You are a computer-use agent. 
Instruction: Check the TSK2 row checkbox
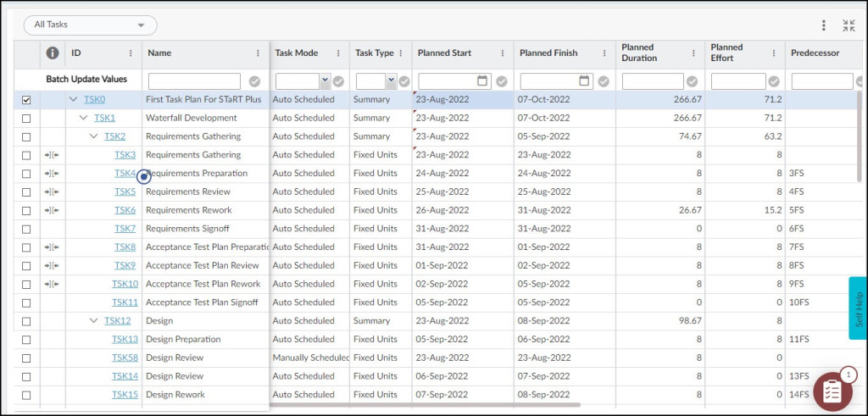(26, 136)
